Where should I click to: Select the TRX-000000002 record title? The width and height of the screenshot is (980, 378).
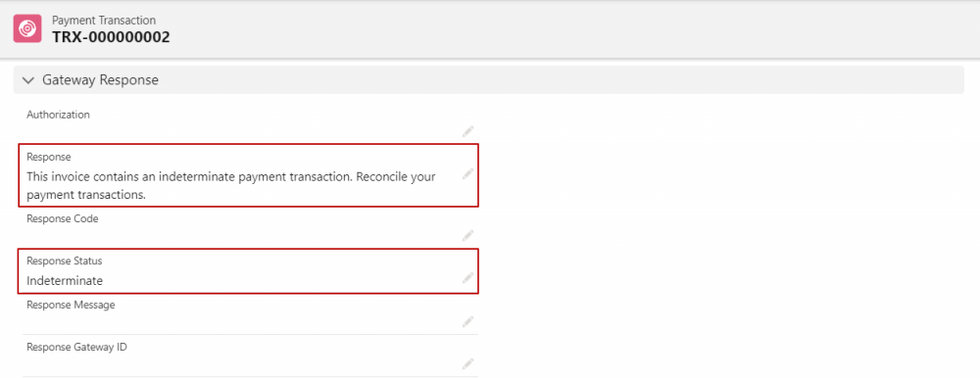[111, 37]
